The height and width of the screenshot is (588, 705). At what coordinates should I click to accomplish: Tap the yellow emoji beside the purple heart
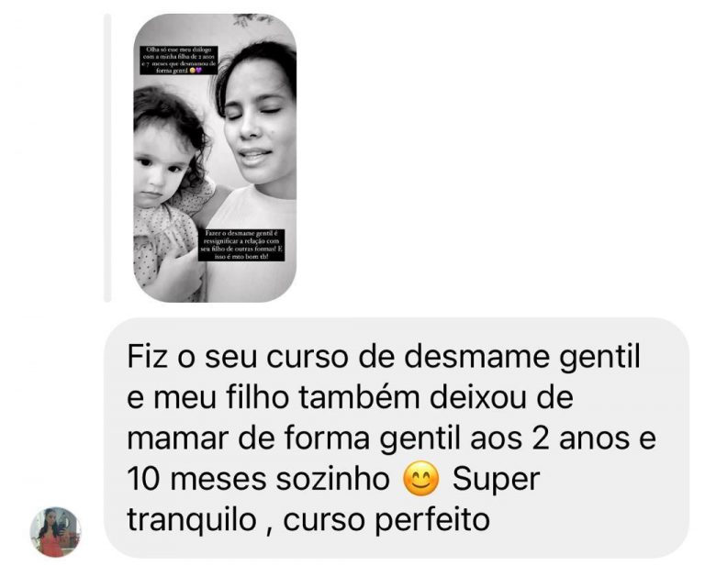tap(193, 71)
